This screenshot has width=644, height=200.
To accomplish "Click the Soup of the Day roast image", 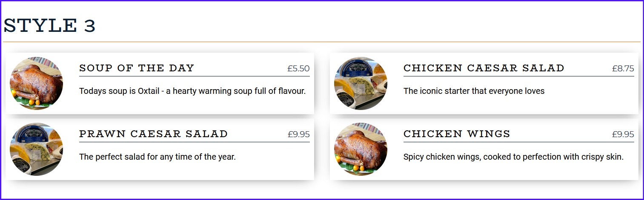I will point(36,83).
